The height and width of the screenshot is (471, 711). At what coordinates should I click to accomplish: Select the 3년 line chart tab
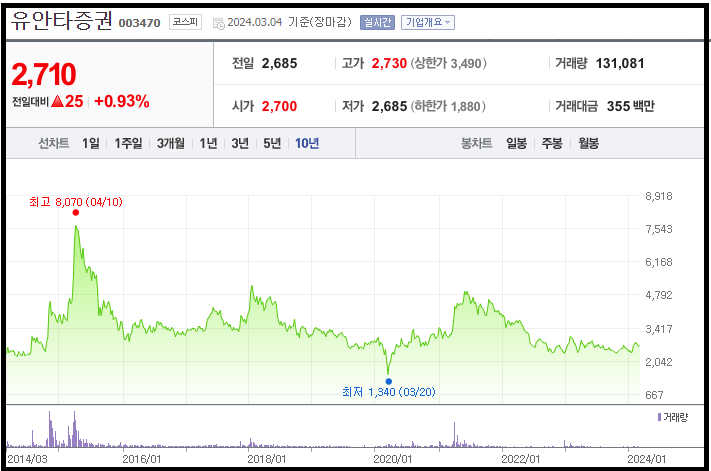tap(240, 143)
